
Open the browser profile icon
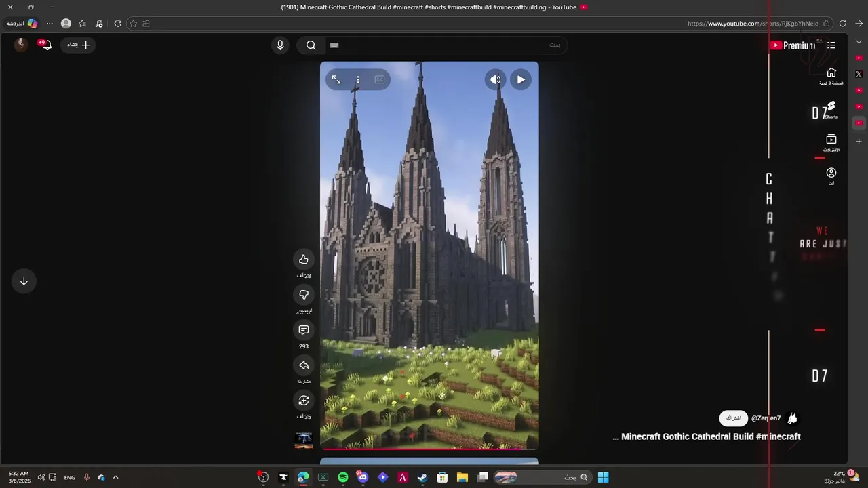click(x=66, y=24)
